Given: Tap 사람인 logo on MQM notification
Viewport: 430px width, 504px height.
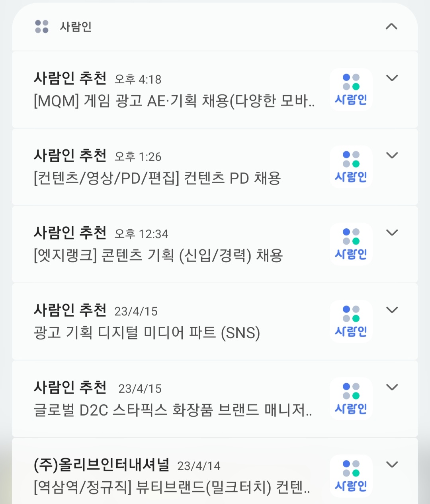Looking at the screenshot, I should coord(351,89).
